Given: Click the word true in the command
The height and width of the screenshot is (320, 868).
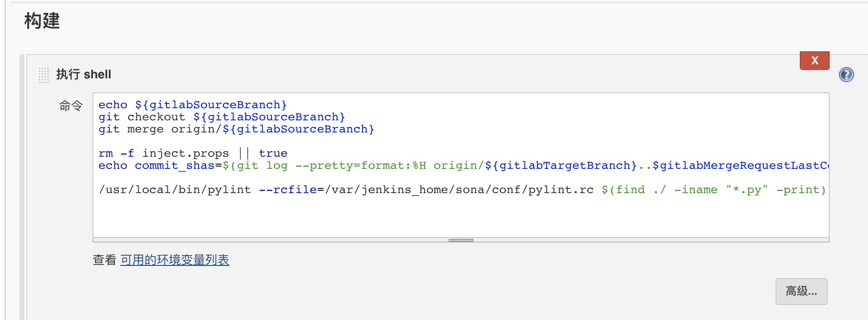Looking at the screenshot, I should pyautogui.click(x=273, y=153).
